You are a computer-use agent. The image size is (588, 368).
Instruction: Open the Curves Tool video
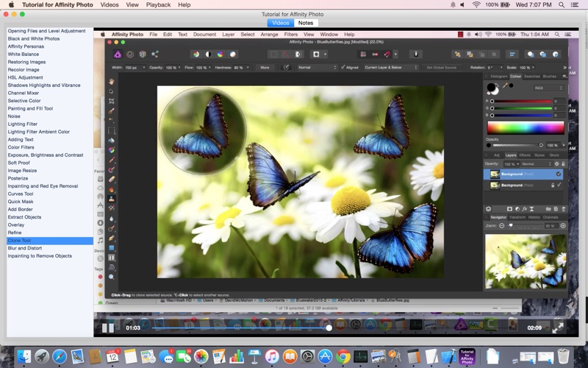click(21, 194)
